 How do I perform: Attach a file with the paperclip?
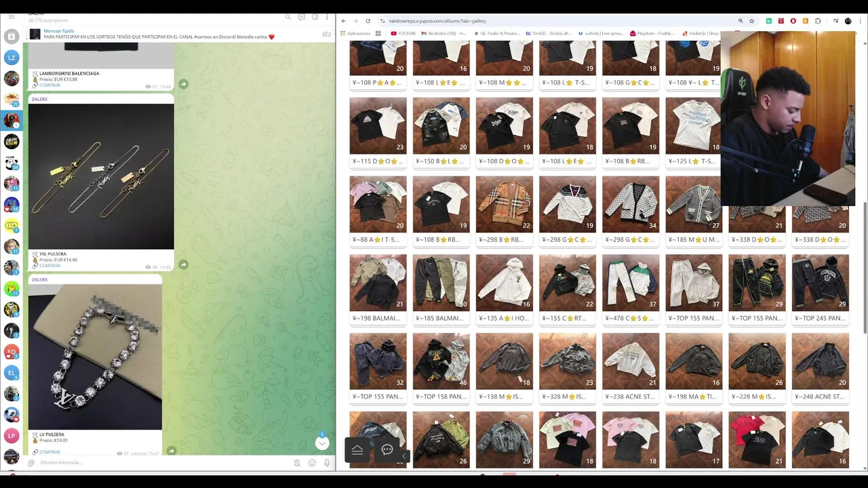tap(31, 463)
